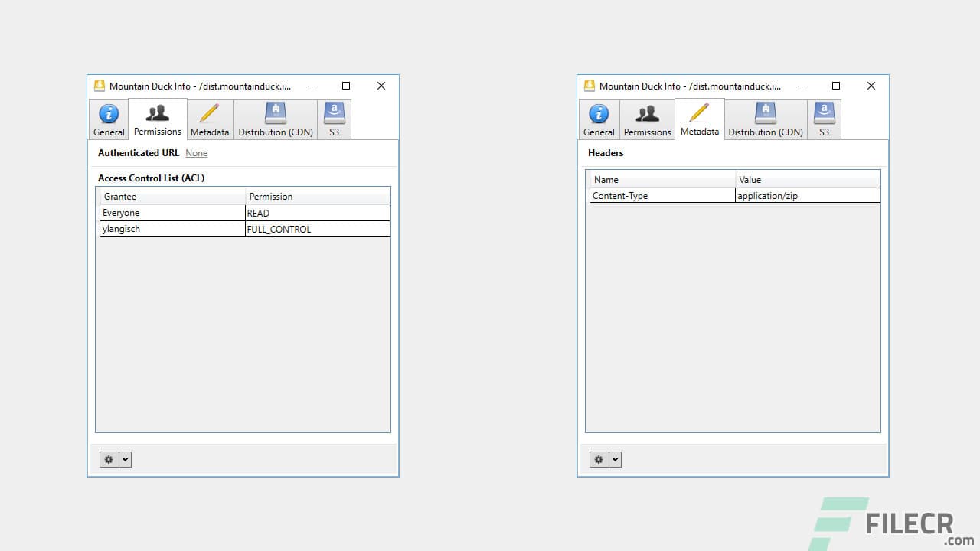Click the Permission column header

click(318, 197)
